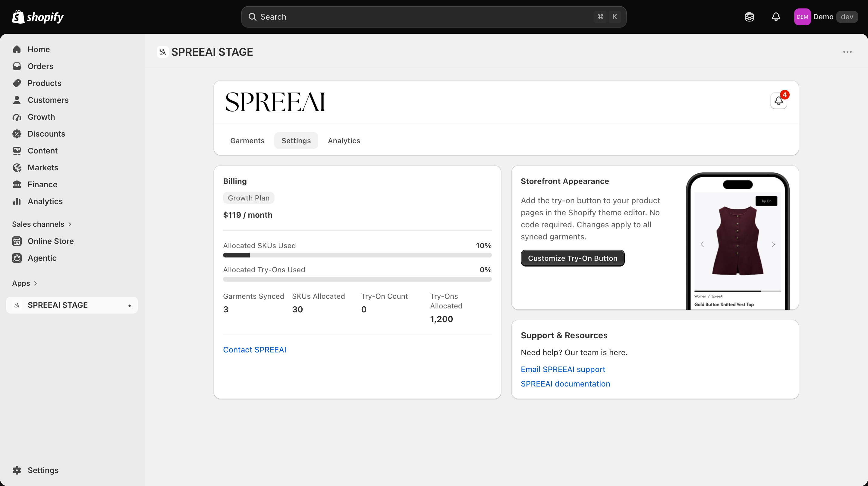Open Finance bank icon
Image resolution: width=868 pixels, height=486 pixels.
(x=17, y=184)
